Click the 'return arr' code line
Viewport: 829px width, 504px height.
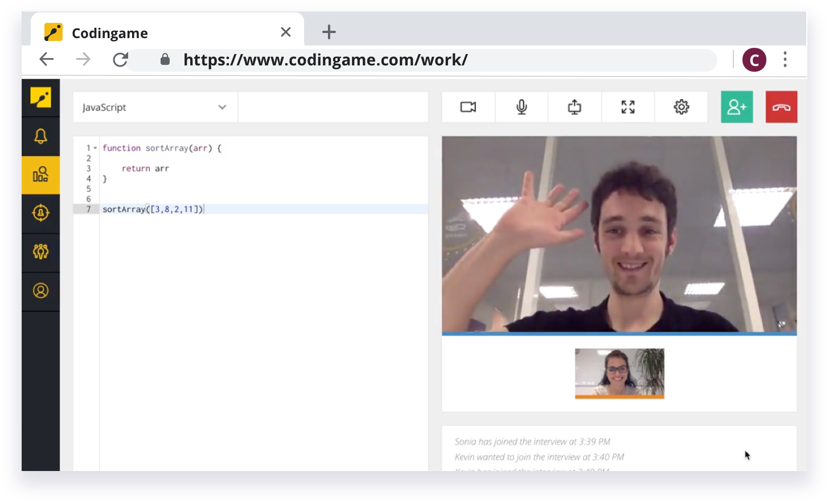pos(145,168)
